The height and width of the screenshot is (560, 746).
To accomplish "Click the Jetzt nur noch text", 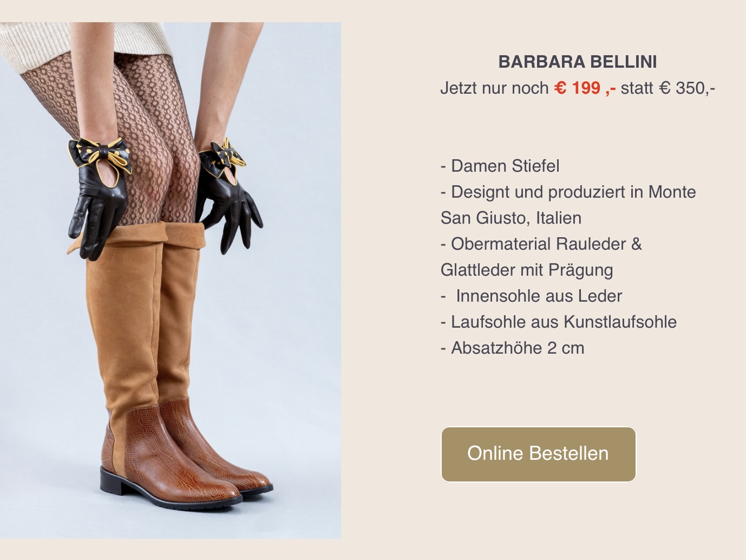I will point(494,88).
